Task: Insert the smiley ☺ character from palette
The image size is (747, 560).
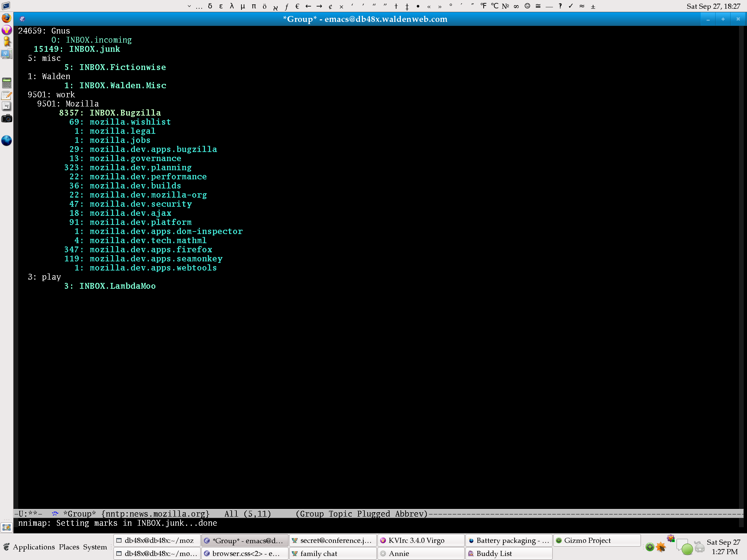Action: point(527,6)
